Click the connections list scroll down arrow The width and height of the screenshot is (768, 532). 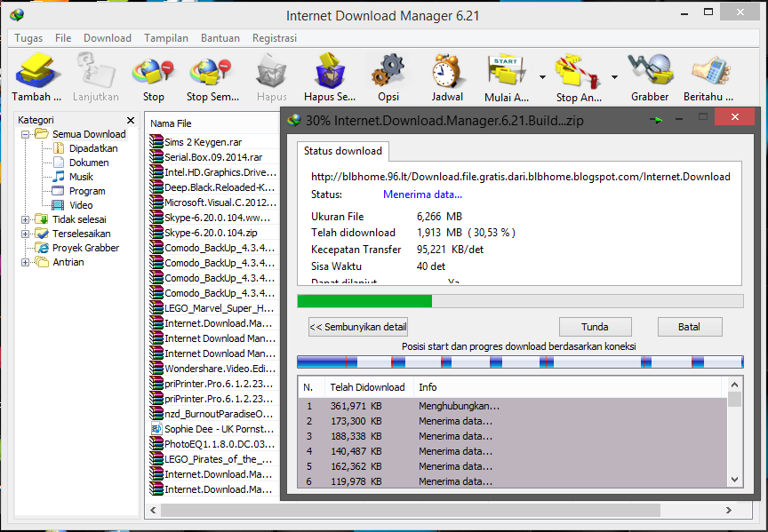click(734, 480)
